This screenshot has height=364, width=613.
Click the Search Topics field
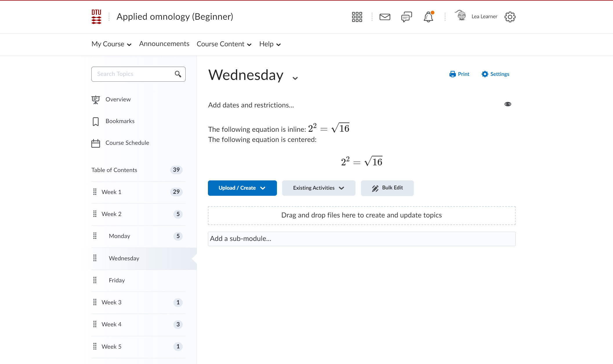[133, 74]
